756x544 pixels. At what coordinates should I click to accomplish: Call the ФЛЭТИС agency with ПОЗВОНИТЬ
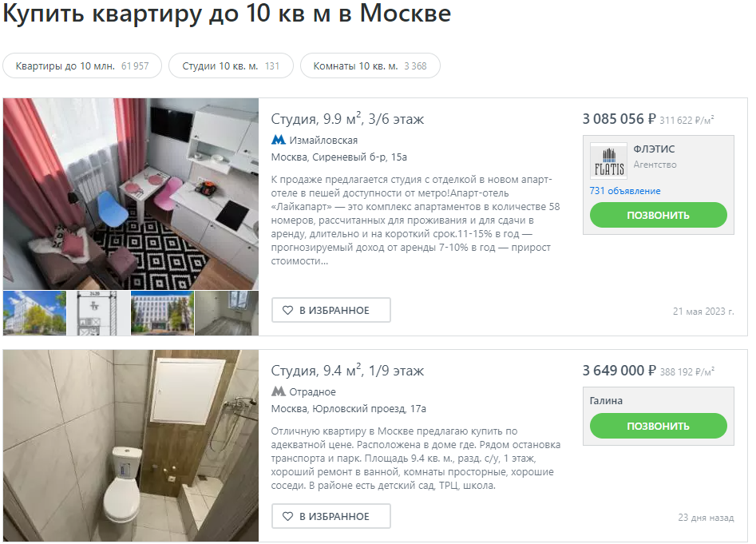tap(658, 215)
